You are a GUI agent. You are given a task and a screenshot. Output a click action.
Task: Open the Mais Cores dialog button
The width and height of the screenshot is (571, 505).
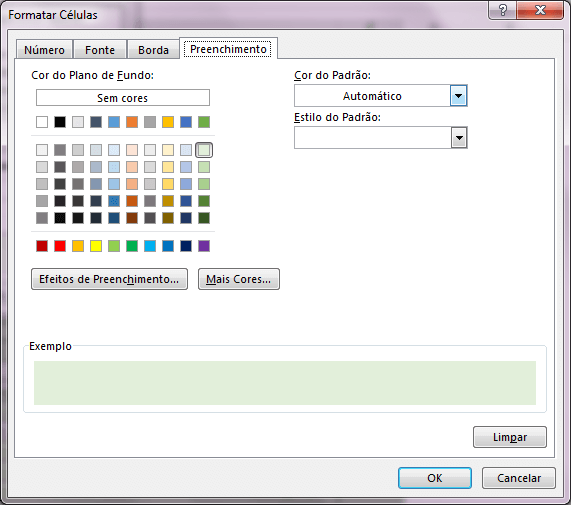239,279
